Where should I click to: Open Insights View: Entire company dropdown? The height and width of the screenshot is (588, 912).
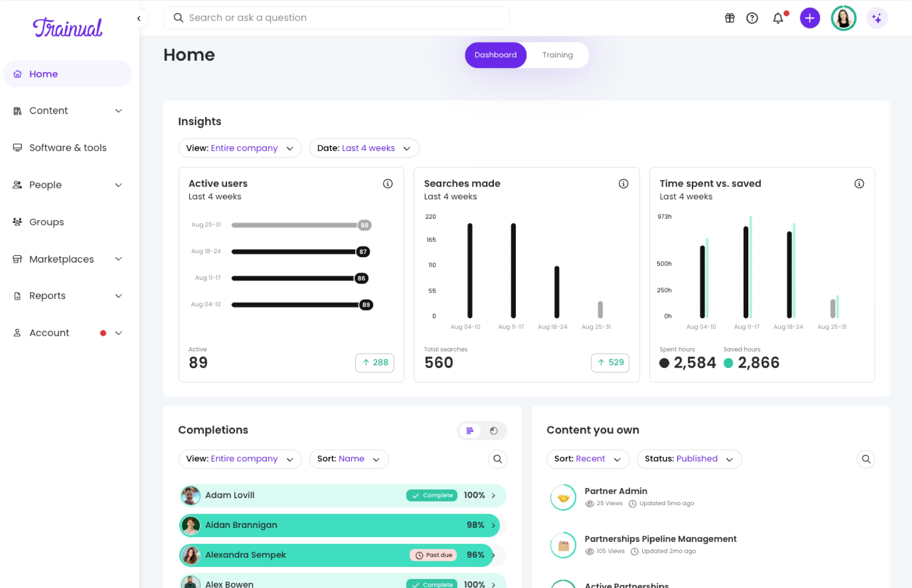click(x=240, y=148)
